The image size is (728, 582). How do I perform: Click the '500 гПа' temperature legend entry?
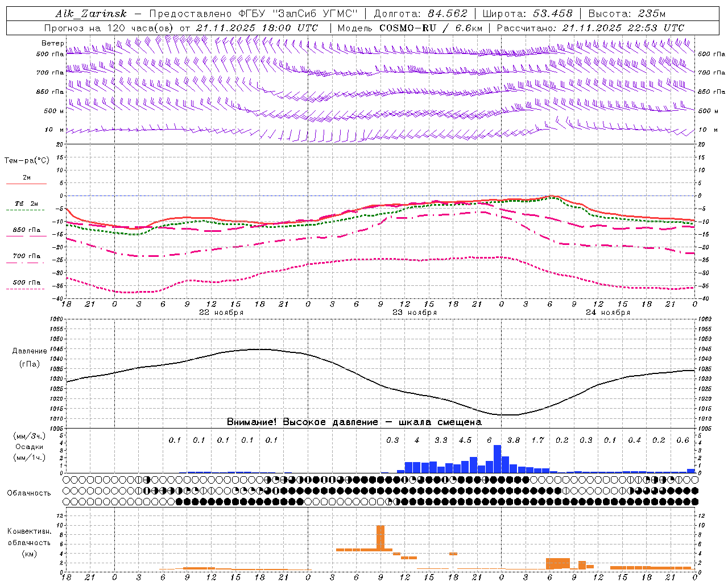pos(27,282)
